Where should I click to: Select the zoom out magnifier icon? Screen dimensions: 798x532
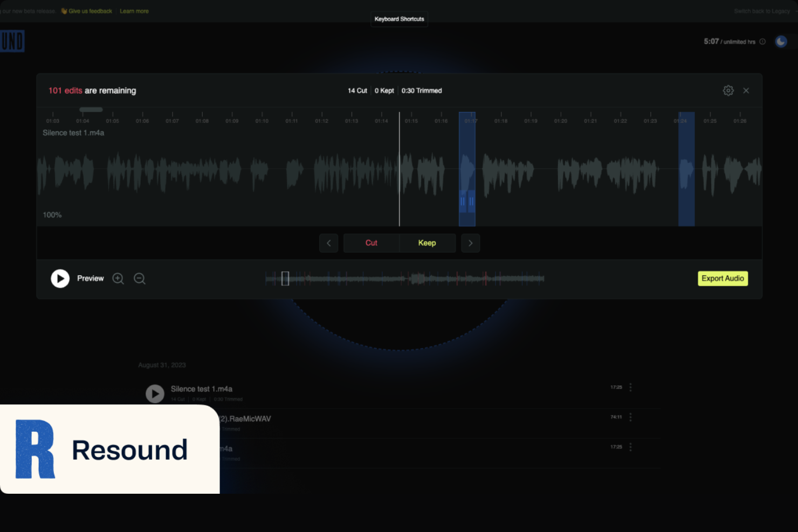coord(139,278)
